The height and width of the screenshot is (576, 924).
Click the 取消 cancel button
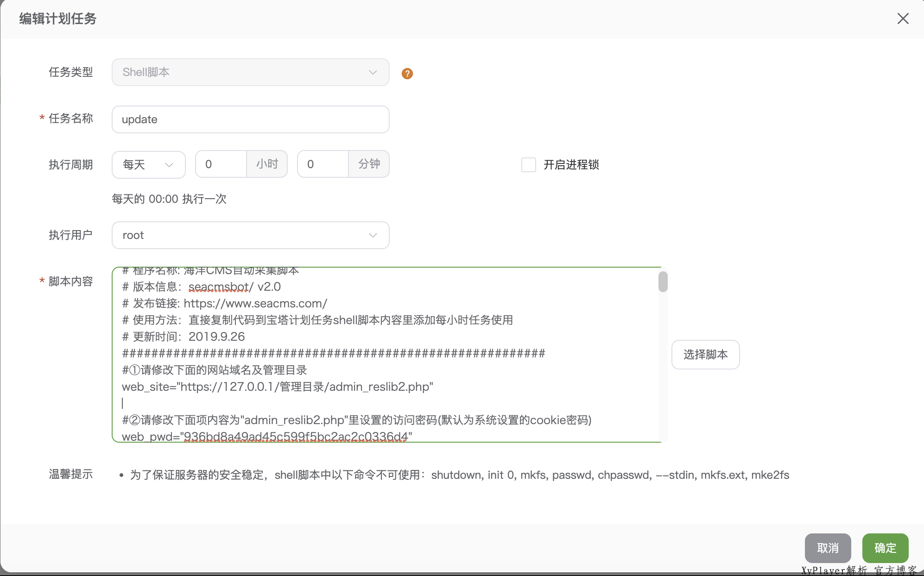coord(828,548)
